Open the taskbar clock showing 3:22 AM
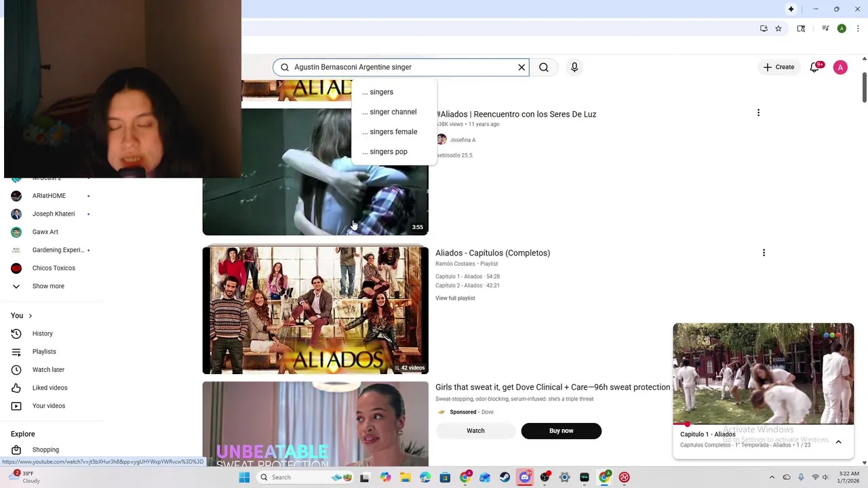This screenshot has height=488, width=868. [x=848, y=477]
